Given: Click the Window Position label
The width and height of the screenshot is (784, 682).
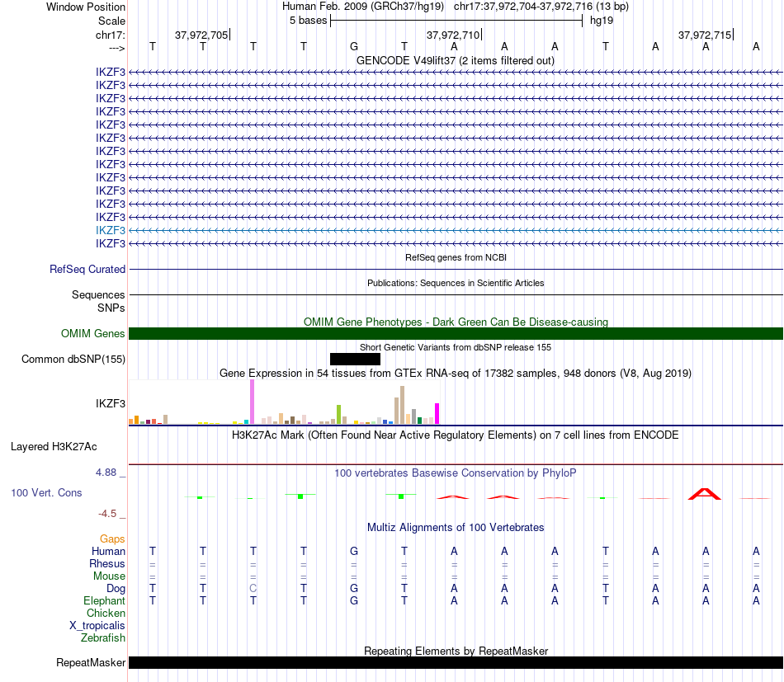Looking at the screenshot, I should 86,7.
